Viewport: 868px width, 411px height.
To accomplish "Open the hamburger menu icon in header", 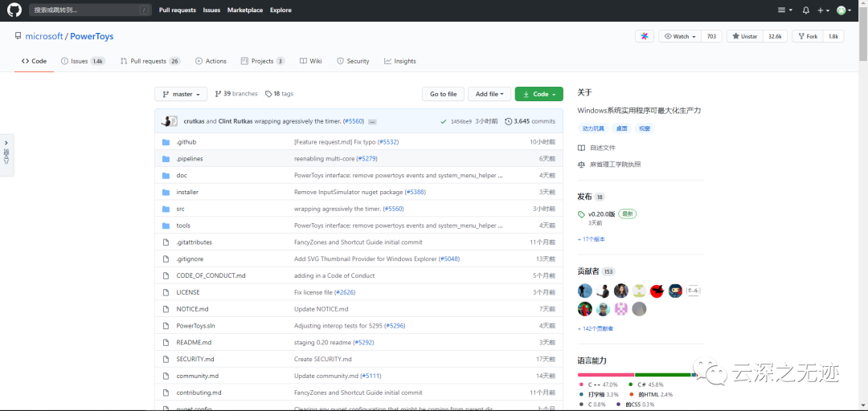I will coord(783,10).
